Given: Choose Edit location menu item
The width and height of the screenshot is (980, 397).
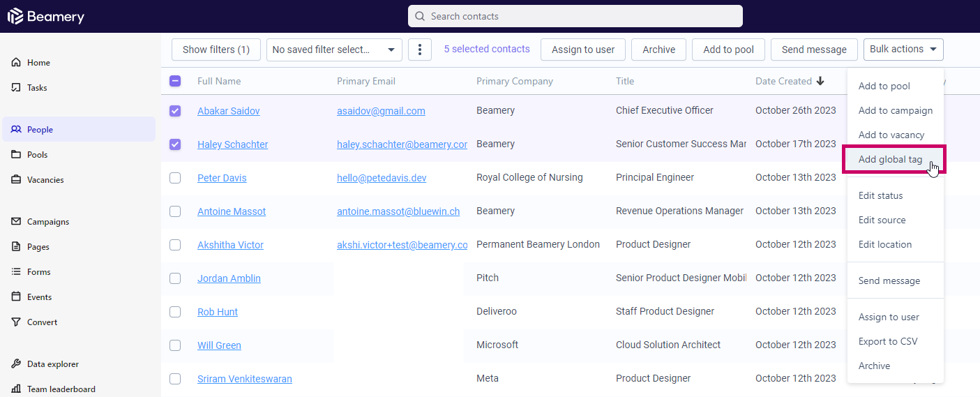Looking at the screenshot, I should click(x=896, y=244).
